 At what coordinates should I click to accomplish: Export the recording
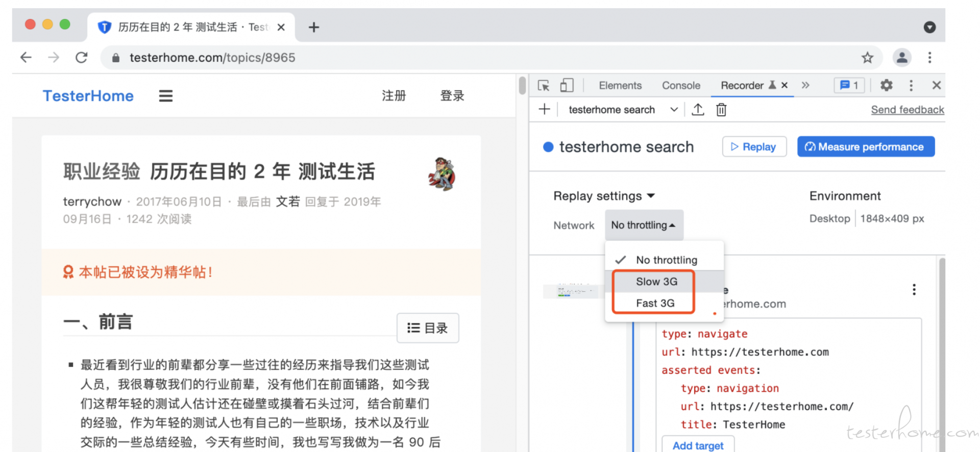click(698, 109)
